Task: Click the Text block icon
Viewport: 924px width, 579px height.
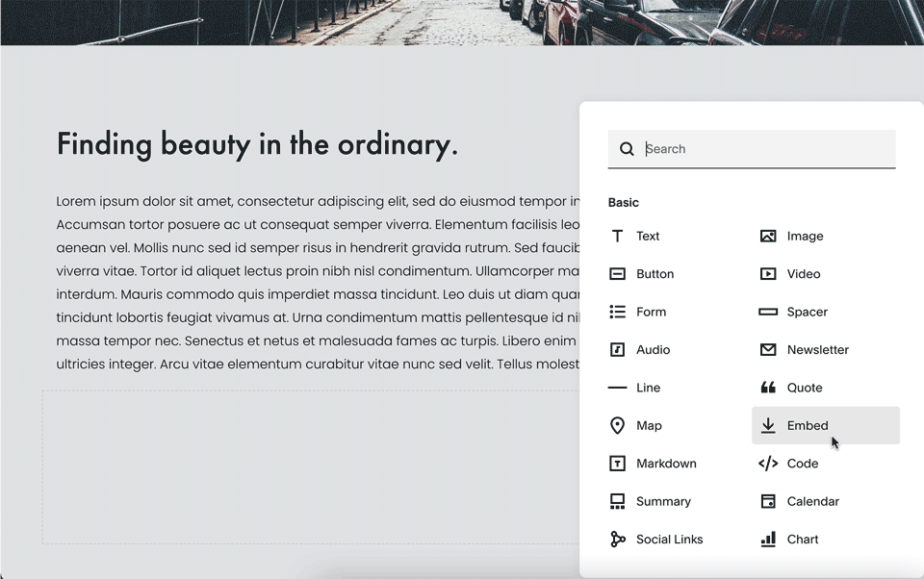Action: 617,237
